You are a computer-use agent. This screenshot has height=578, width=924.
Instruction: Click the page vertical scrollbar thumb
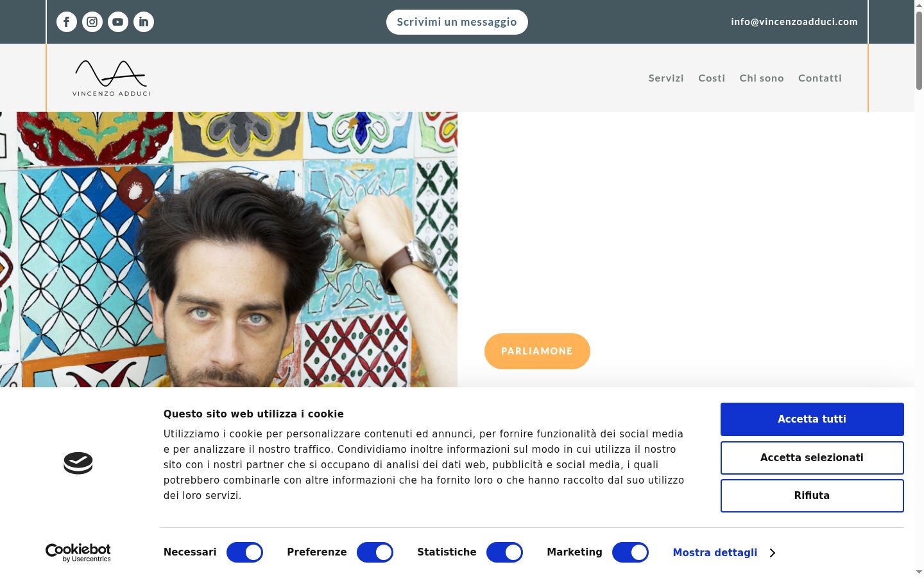coord(919,50)
